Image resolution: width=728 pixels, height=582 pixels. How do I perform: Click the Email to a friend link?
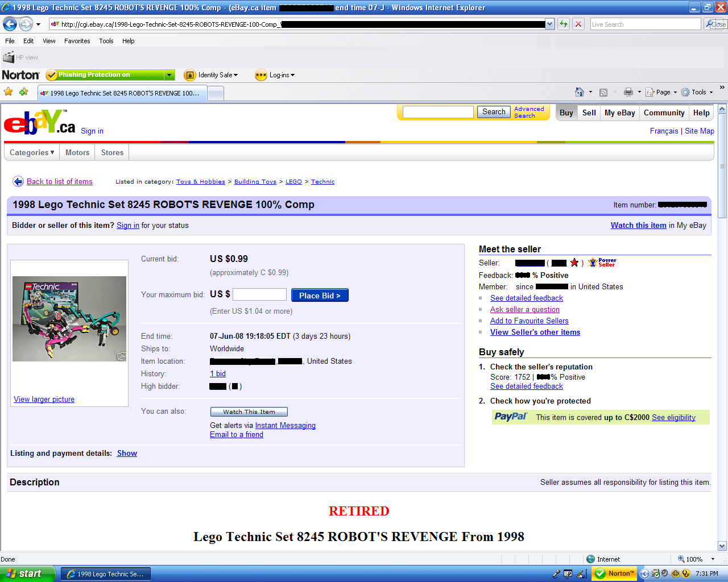pyautogui.click(x=237, y=434)
